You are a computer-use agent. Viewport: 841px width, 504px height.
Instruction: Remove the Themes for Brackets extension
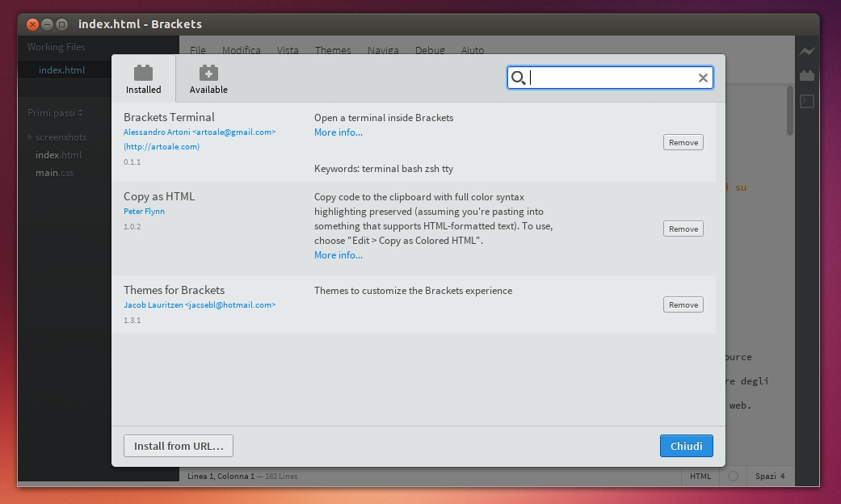683,304
